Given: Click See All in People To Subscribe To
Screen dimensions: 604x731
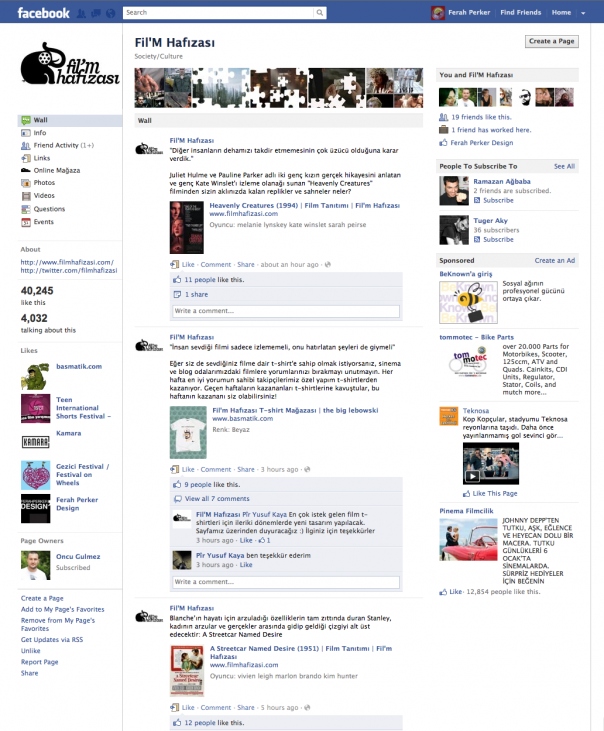Looking at the screenshot, I should click(x=564, y=166).
